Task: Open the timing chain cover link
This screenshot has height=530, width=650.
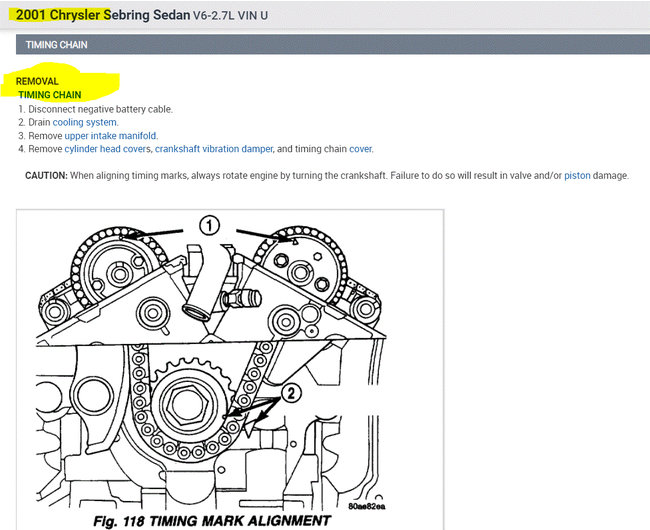Action: pyautogui.click(x=360, y=149)
